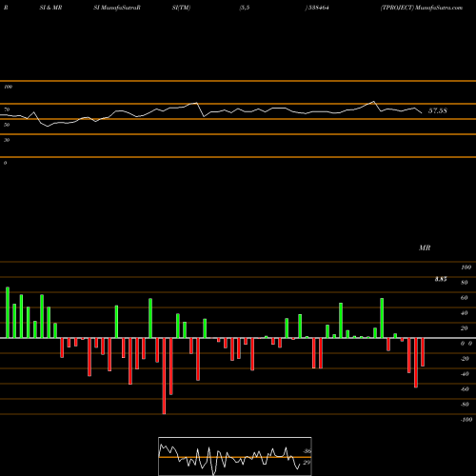Click the MR axis label "-100"
The width and height of the screenshot is (476, 476).
466,420
